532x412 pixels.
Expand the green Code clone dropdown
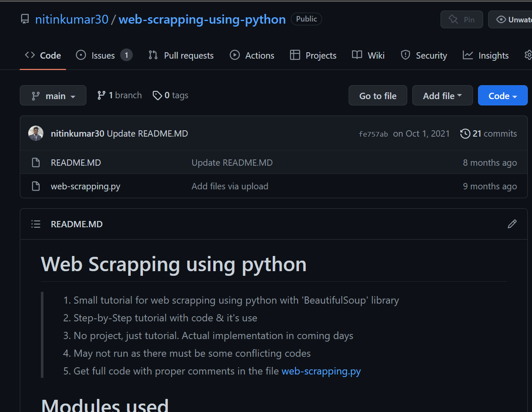(502, 96)
